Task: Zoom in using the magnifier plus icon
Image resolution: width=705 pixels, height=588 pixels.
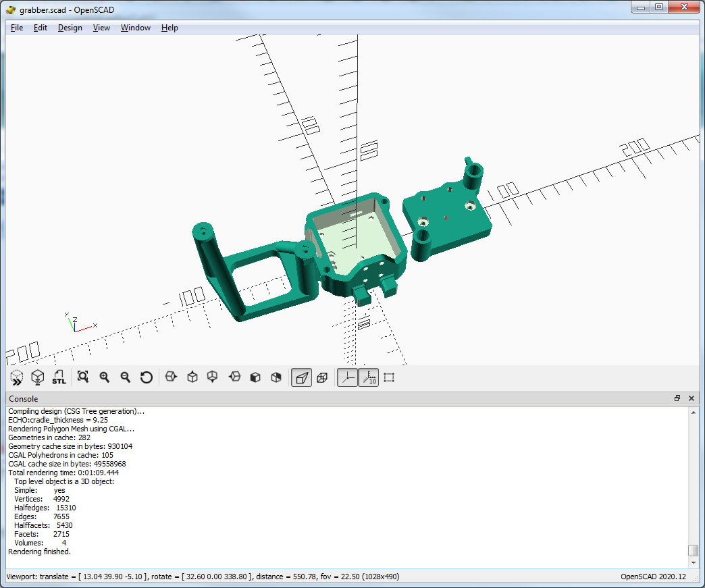Action: coord(104,377)
